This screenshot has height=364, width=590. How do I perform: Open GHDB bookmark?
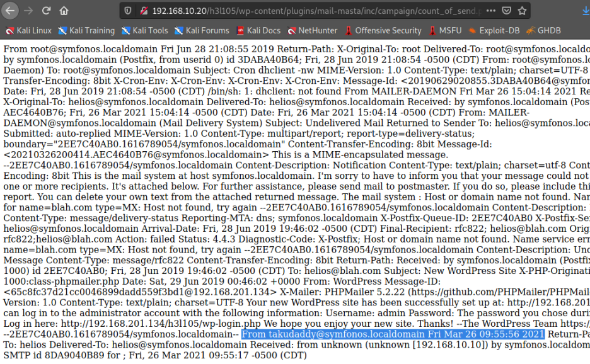tap(543, 30)
